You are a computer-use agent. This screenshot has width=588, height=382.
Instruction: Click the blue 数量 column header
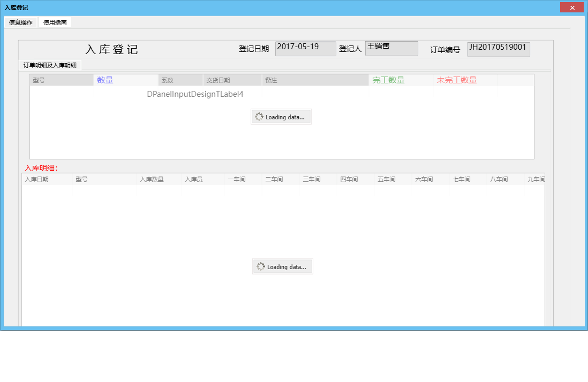[105, 79]
